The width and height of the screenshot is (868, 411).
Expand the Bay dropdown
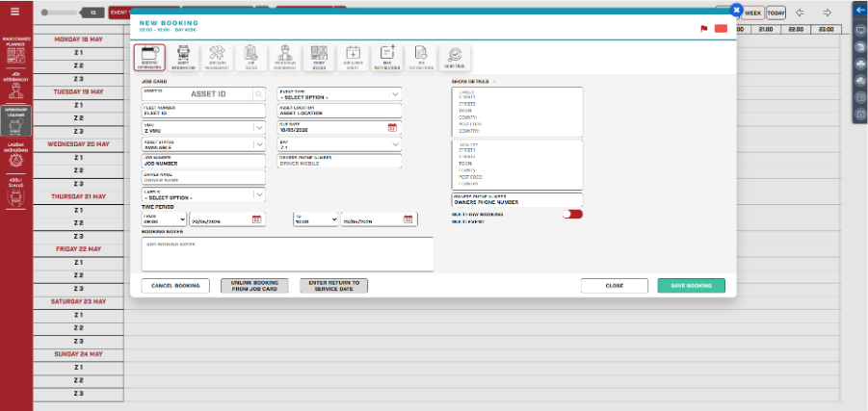point(395,144)
